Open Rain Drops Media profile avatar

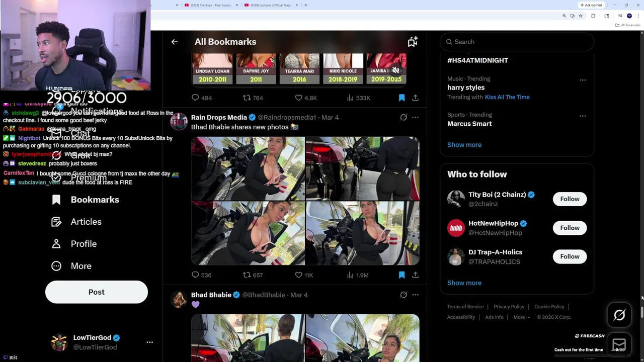pos(178,122)
